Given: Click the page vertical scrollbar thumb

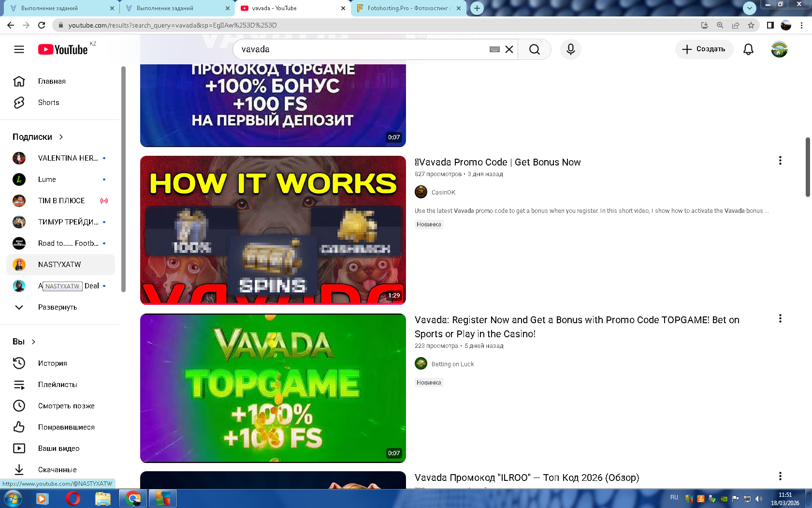Looking at the screenshot, I should (x=808, y=167).
